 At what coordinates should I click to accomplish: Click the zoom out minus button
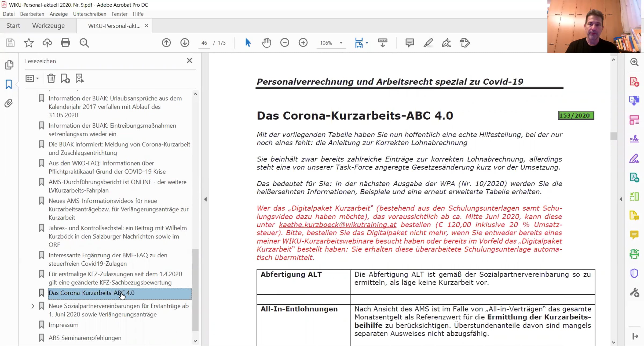point(285,43)
